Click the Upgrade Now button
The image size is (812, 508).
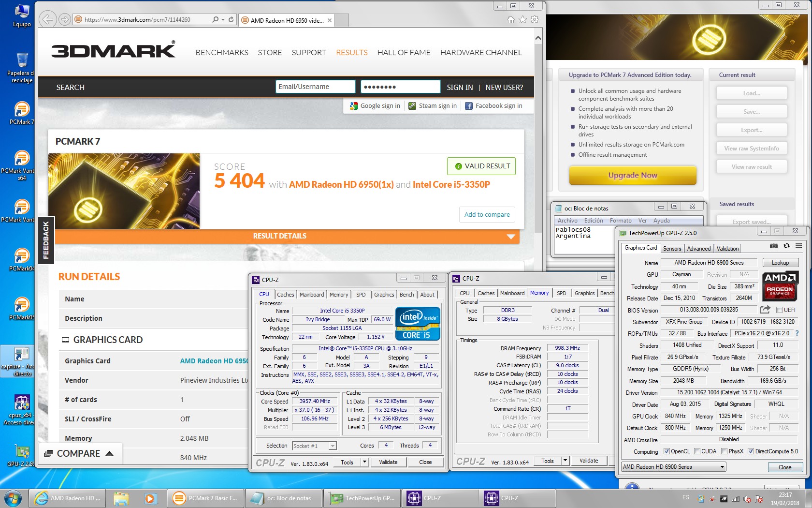click(x=633, y=175)
